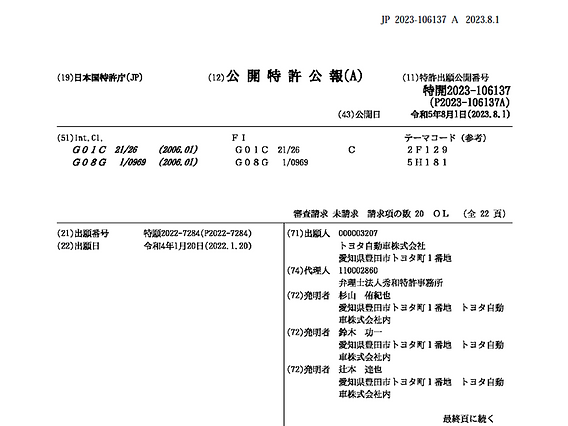Click theme code 5H181
The image size is (568, 426).
point(427,162)
